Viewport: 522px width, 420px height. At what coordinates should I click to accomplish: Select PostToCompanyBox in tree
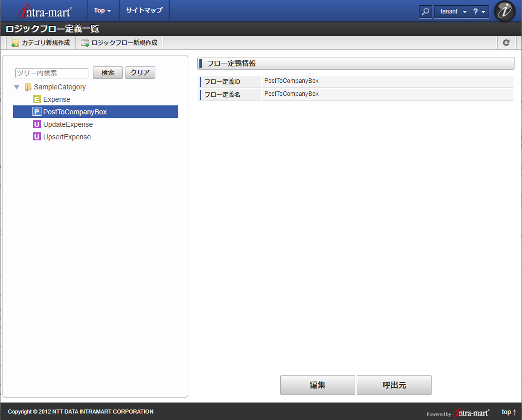[x=95, y=112]
